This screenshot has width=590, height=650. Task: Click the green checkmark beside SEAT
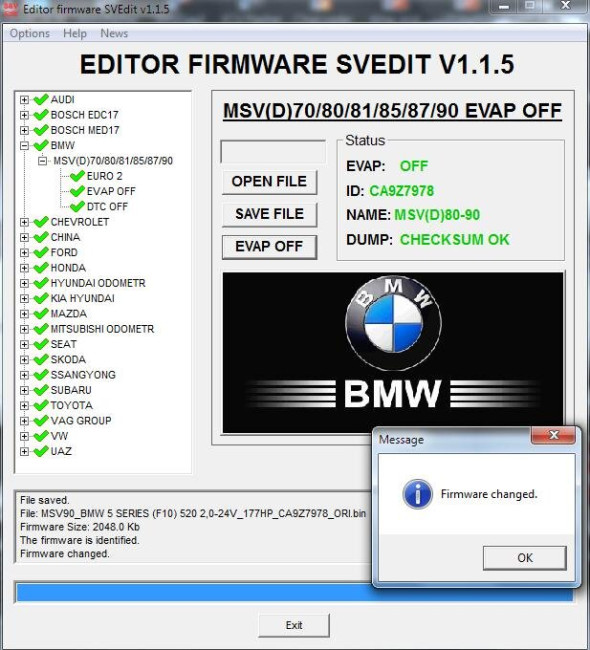[x=41, y=344]
